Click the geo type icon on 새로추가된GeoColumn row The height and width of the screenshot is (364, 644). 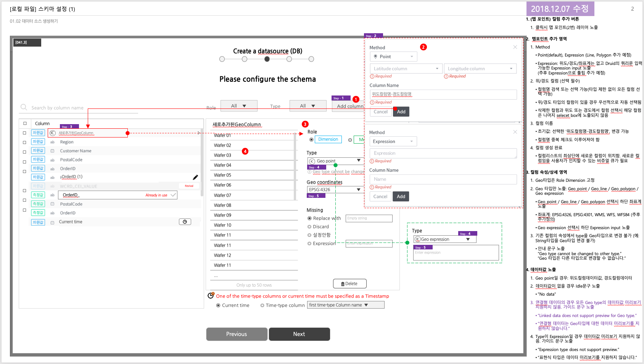(x=53, y=133)
